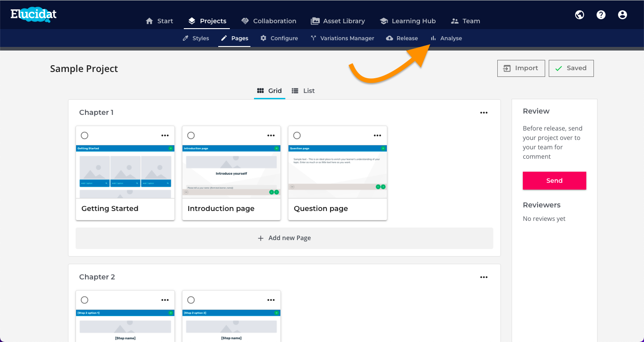Open Chapter 2 three-dot options menu
Screen dimensions: 644x342
click(484, 277)
